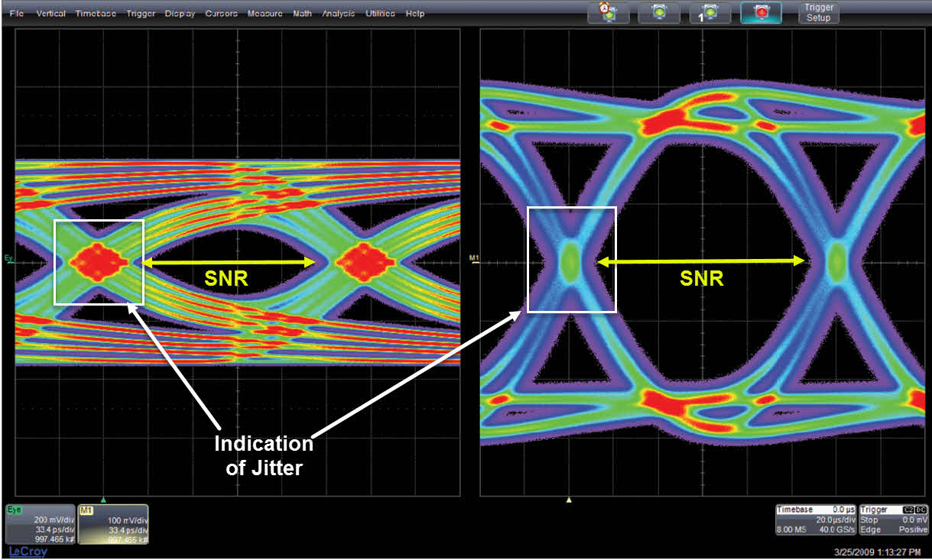The image size is (932, 560).
Task: Open the M1 trace descriptor box
Action: point(113,523)
